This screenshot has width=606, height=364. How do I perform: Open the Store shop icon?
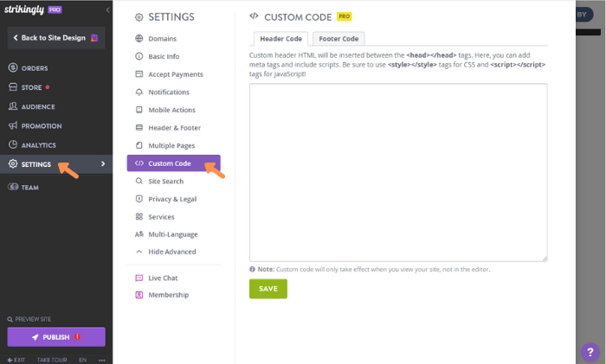click(x=13, y=86)
